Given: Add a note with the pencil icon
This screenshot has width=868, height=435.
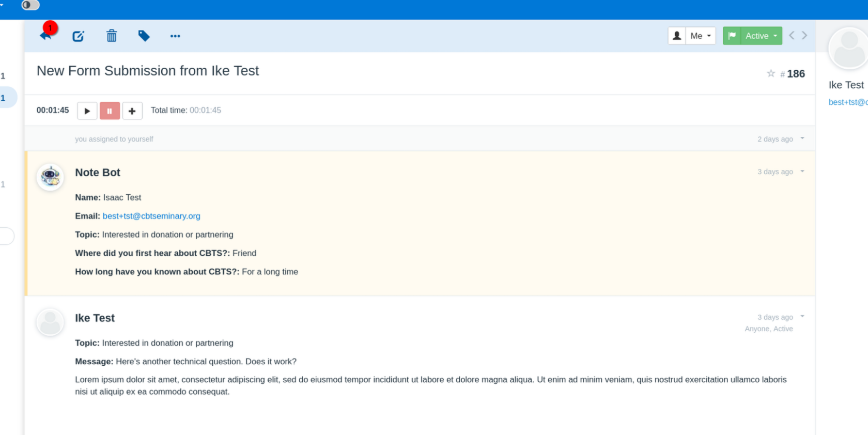Looking at the screenshot, I should pyautogui.click(x=78, y=36).
